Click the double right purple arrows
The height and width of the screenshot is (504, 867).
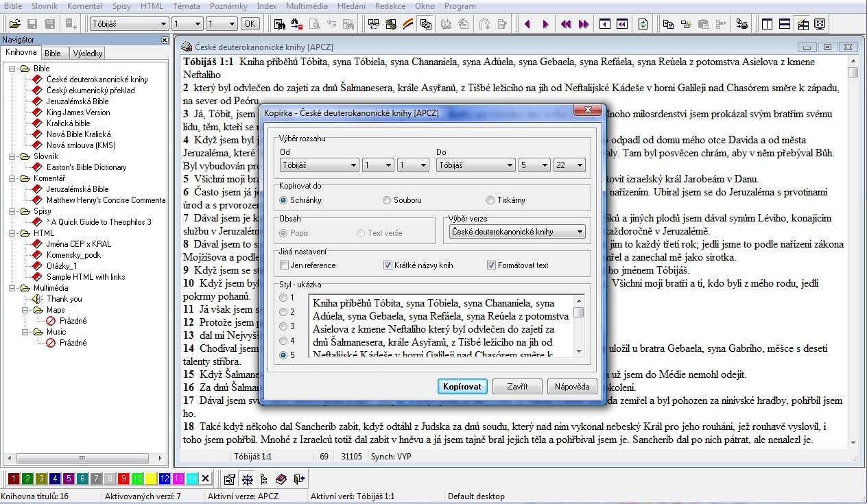coord(584,24)
